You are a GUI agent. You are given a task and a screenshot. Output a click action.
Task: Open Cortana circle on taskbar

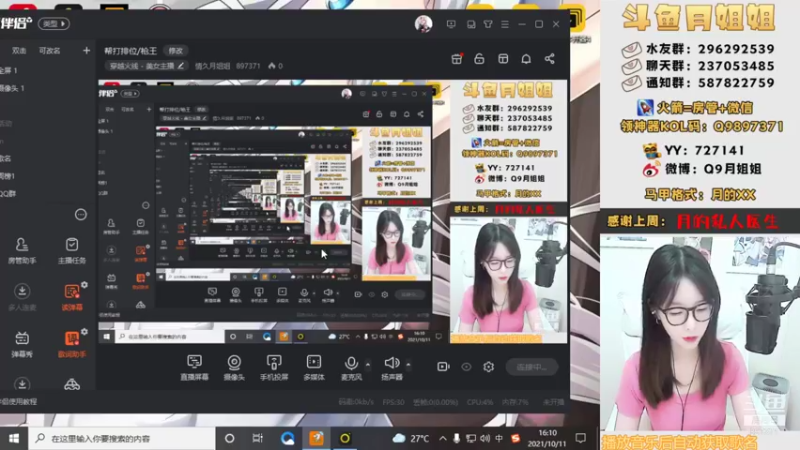click(x=230, y=438)
